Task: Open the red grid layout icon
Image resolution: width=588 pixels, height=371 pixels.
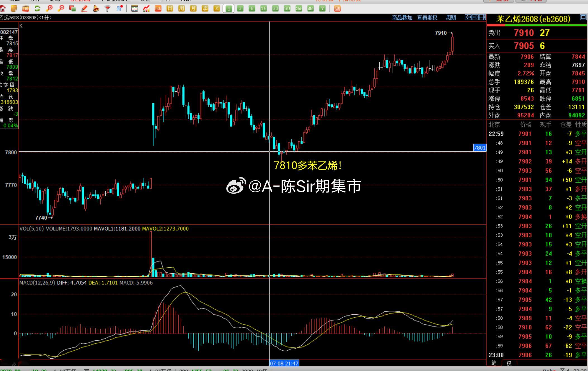Action: coord(337,8)
